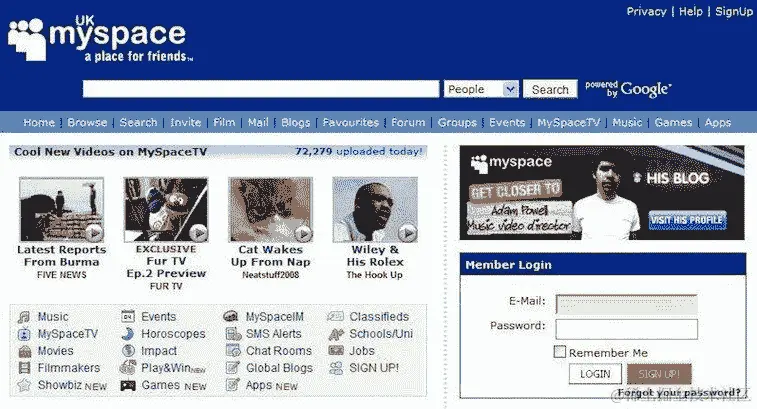Open Games in the navigation bar
This screenshot has width=757, height=409.
pos(673,123)
